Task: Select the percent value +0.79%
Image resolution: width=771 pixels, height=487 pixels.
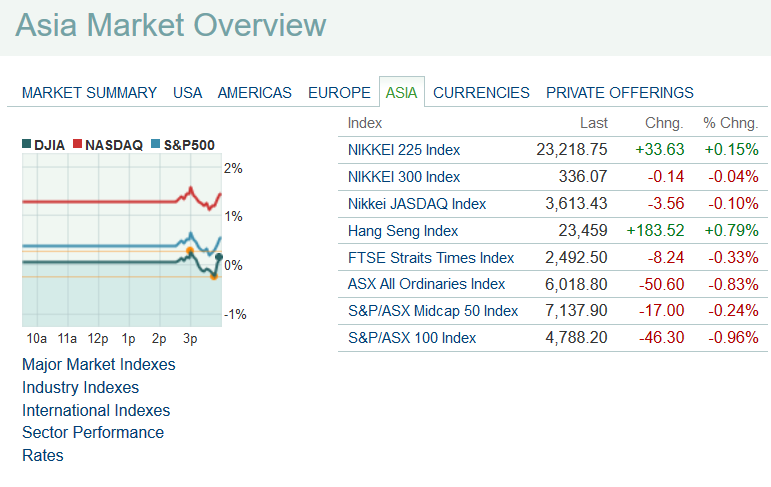Action: tap(732, 231)
